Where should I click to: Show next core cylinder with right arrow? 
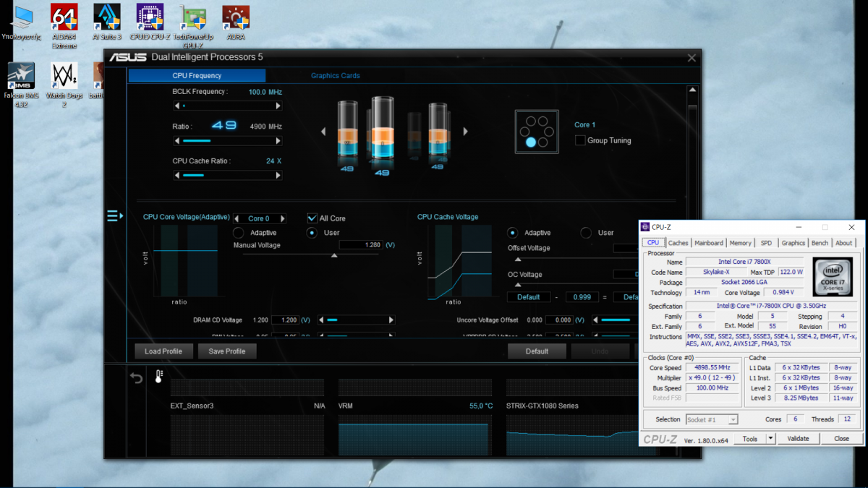pyautogui.click(x=465, y=132)
